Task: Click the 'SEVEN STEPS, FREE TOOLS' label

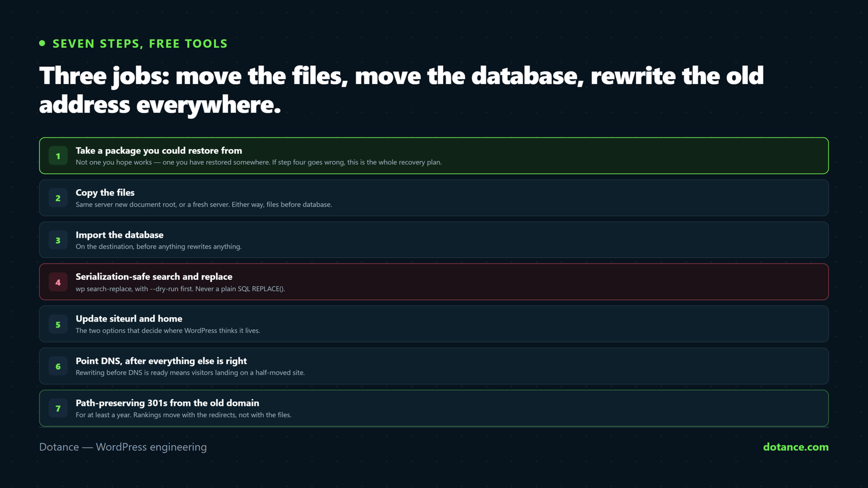Action: [140, 43]
